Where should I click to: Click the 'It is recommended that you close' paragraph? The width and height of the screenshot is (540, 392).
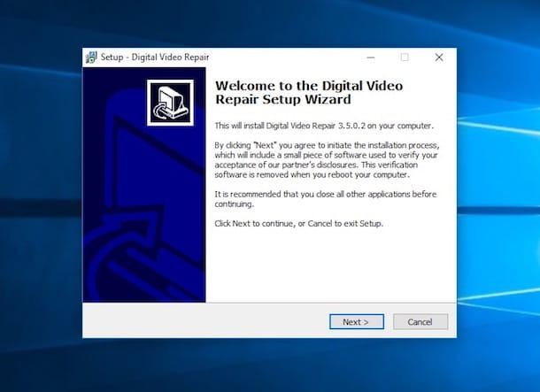tap(326, 199)
